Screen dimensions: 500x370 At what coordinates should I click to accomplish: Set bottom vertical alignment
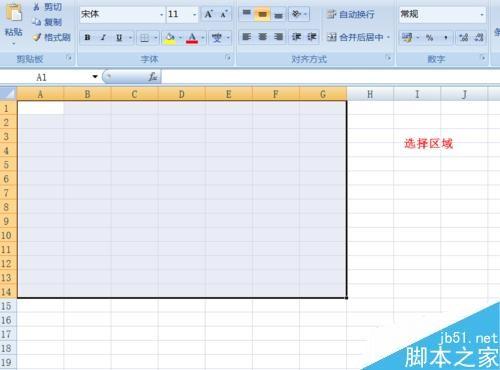[278, 14]
